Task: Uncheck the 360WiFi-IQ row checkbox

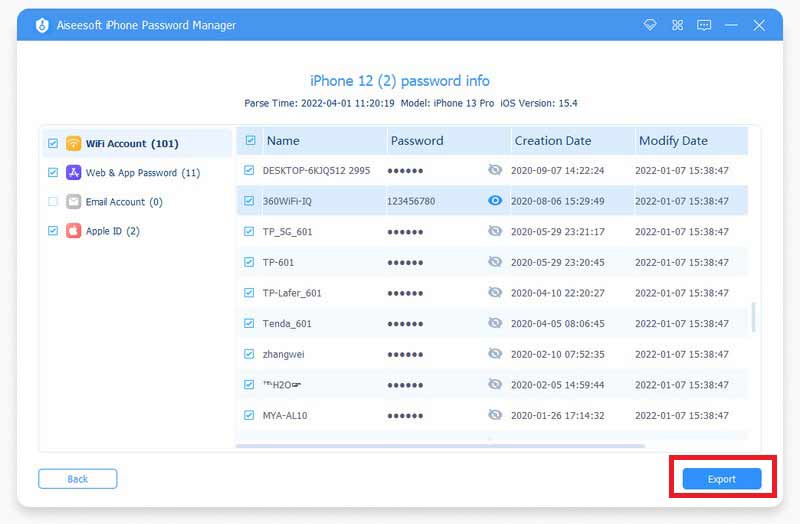Action: [248, 201]
